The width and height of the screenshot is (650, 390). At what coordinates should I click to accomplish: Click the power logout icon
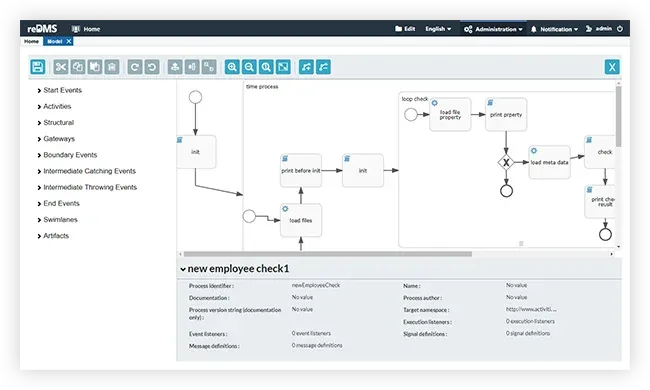point(620,29)
